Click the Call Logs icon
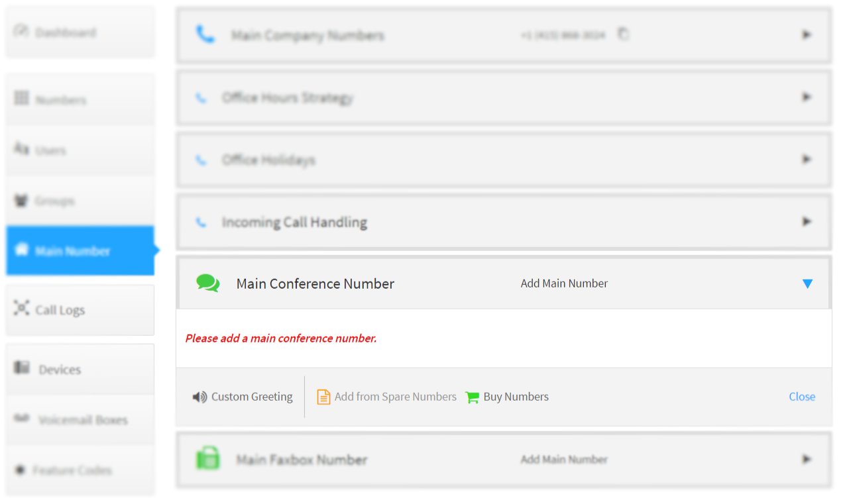Screen dimensions: 845x504 [x=22, y=308]
